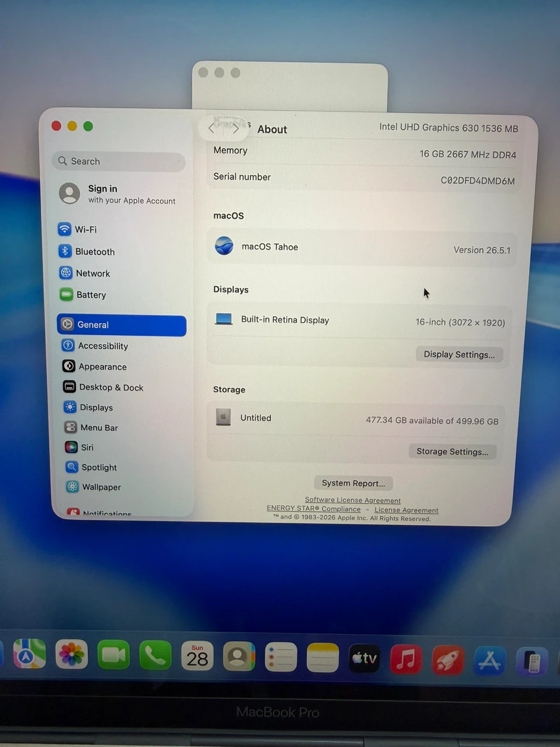Viewport: 560px width, 747px height.
Task: Open Calendar showing Sun 28
Action: 197,657
